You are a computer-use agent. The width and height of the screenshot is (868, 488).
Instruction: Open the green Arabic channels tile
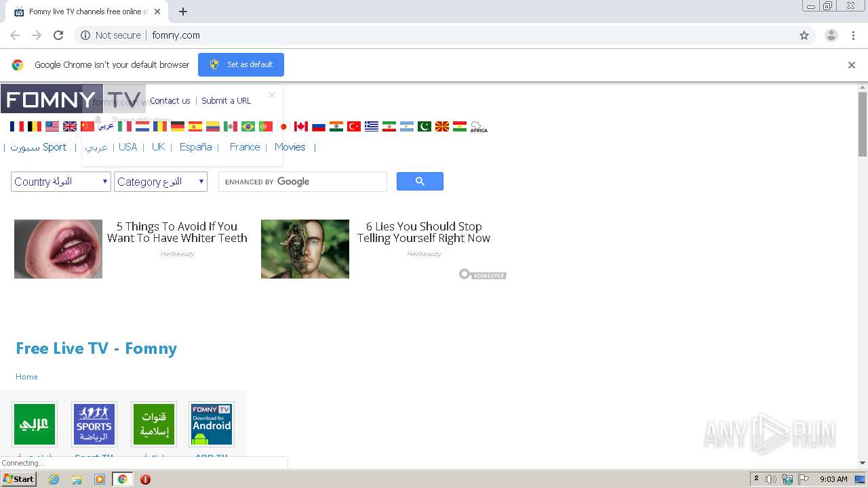(x=35, y=424)
